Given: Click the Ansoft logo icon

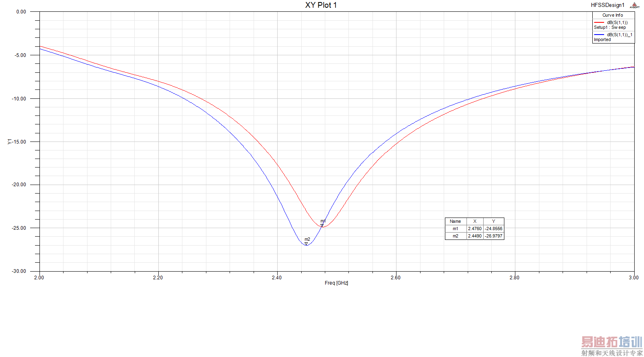Looking at the screenshot, I should (x=634, y=5).
